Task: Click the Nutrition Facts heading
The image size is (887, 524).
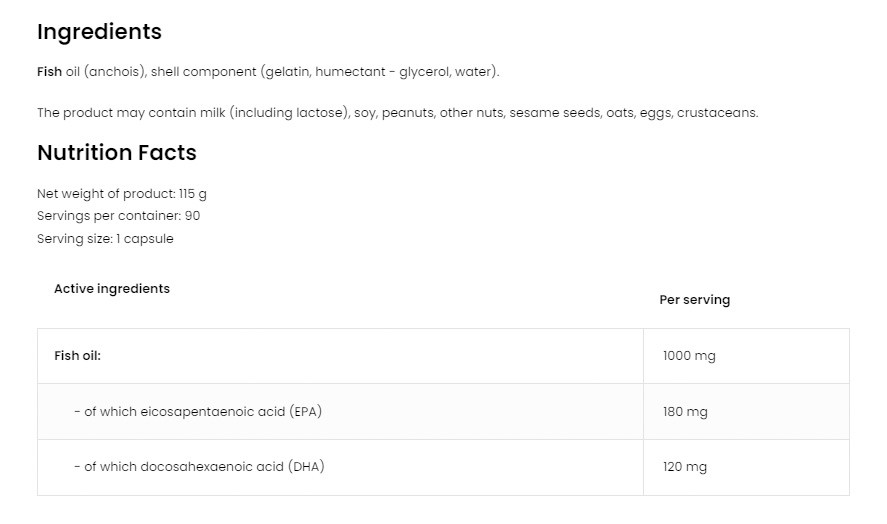Action: click(x=116, y=153)
